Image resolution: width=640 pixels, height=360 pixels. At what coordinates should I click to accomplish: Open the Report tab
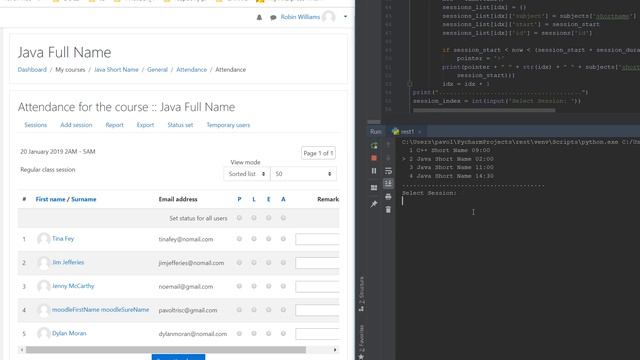(114, 125)
